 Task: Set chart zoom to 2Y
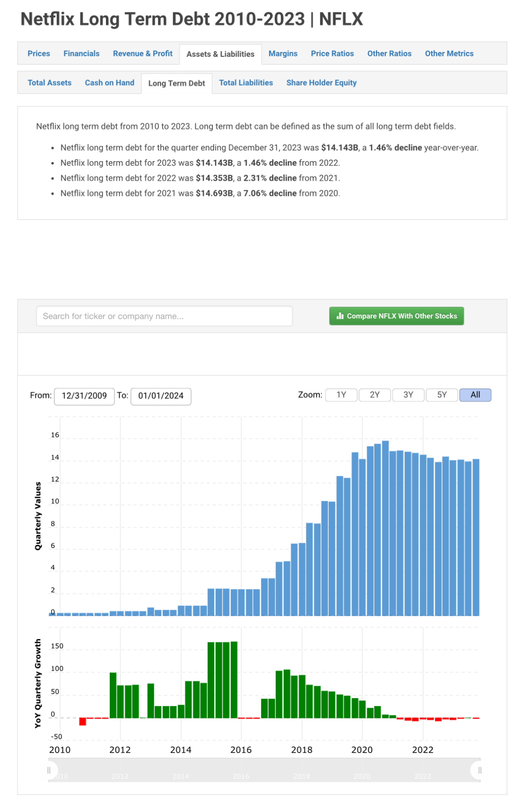pyautogui.click(x=375, y=395)
